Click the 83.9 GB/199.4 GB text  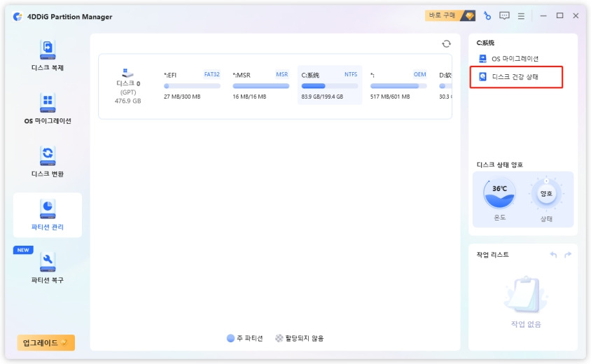pos(322,97)
